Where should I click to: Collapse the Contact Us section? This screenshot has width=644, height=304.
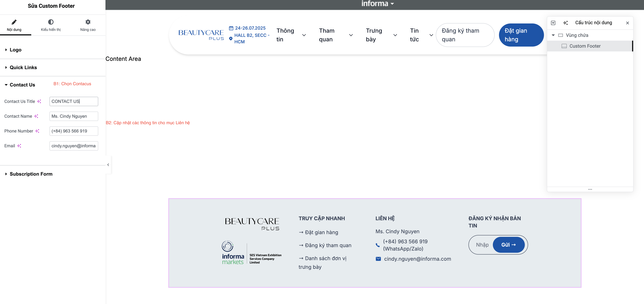pyautogui.click(x=22, y=85)
